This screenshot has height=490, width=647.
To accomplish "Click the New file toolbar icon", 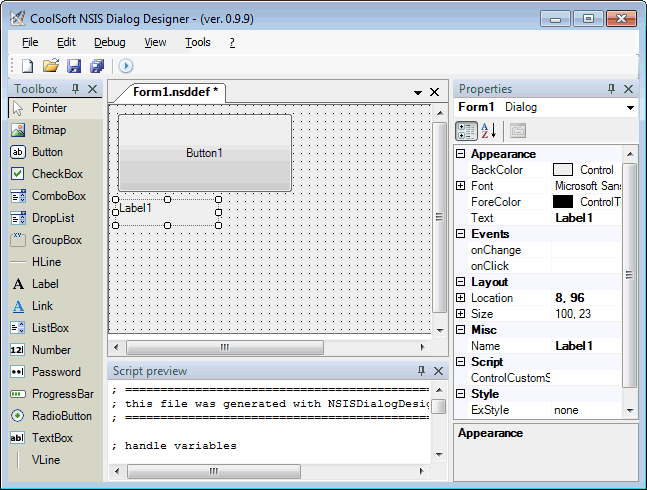I will [28, 66].
